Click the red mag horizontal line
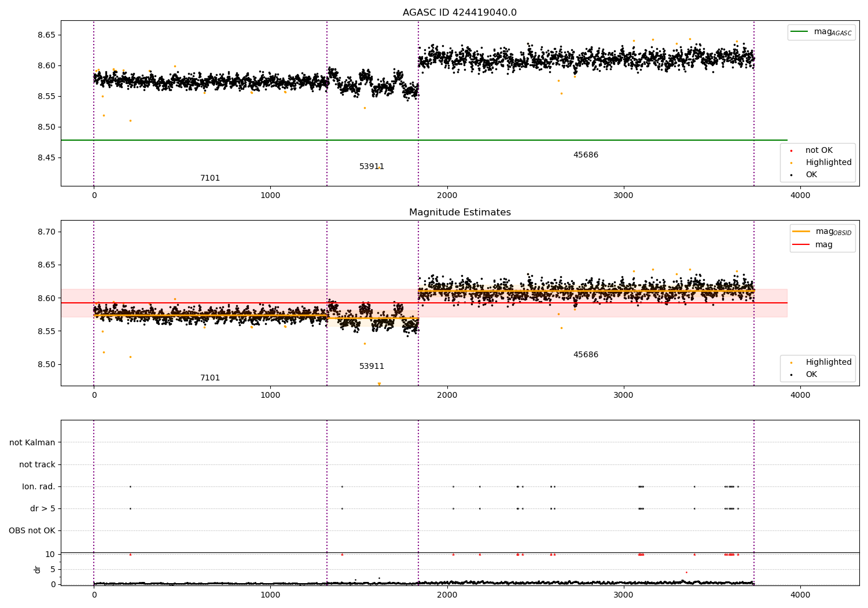The image size is (868, 608). coord(424,303)
